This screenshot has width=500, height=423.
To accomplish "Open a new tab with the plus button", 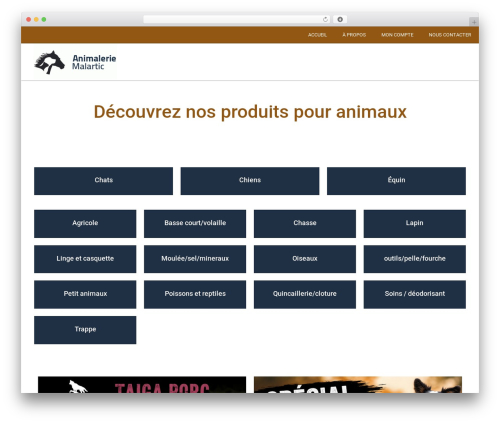I will point(474,22).
